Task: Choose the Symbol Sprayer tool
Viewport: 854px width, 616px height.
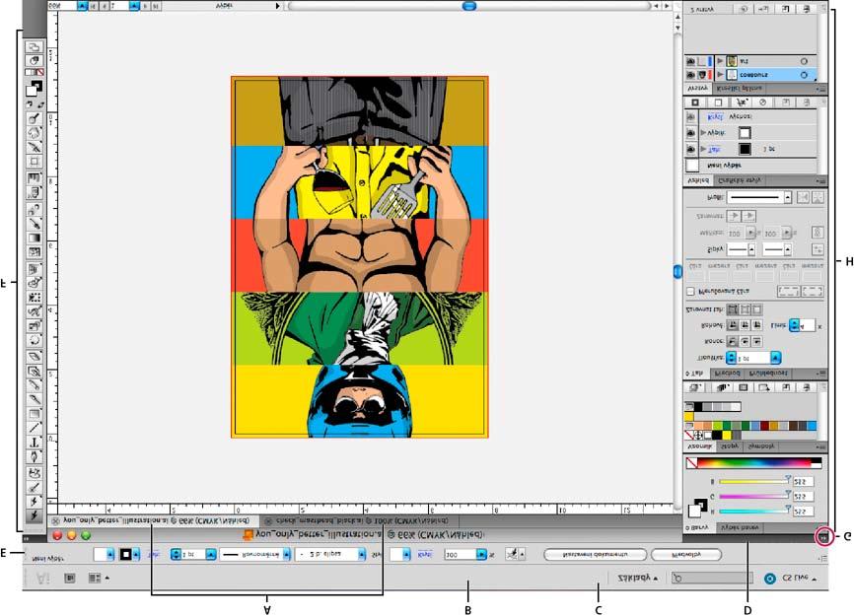Action: click(35, 192)
